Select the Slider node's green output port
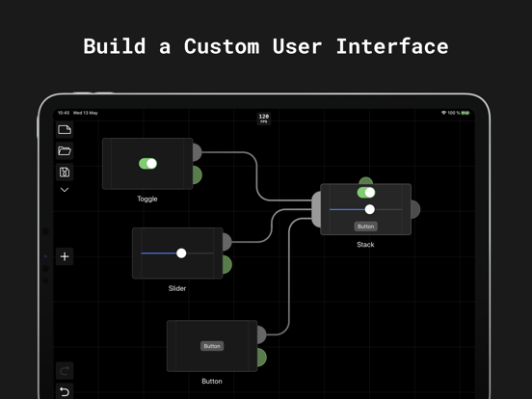The width and height of the screenshot is (532, 399). (227, 265)
